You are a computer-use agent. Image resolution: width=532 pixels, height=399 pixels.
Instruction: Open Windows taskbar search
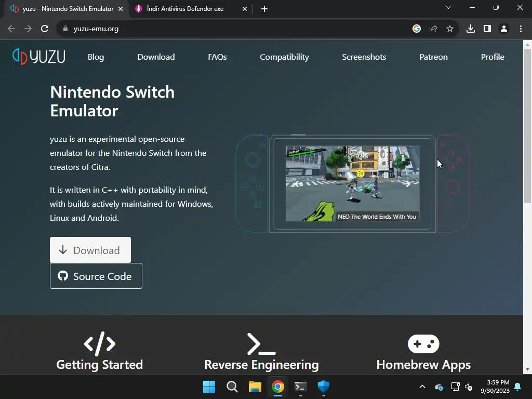(x=232, y=387)
